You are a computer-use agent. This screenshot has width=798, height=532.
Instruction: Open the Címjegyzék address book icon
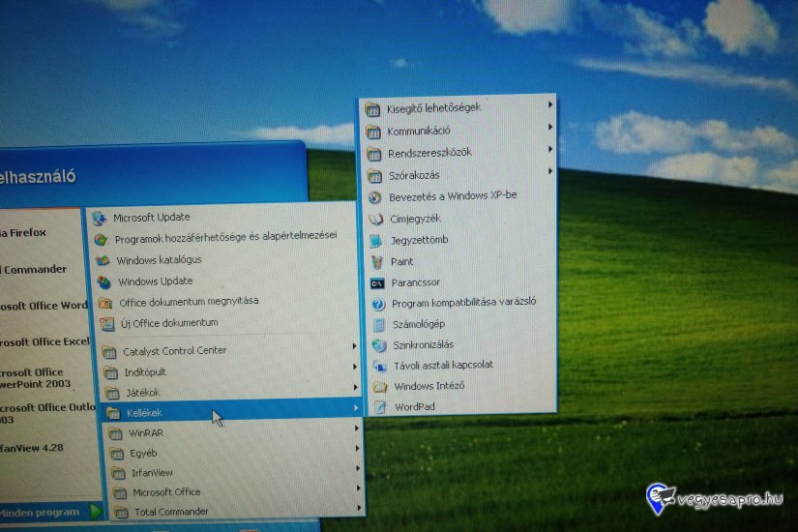tap(375, 219)
